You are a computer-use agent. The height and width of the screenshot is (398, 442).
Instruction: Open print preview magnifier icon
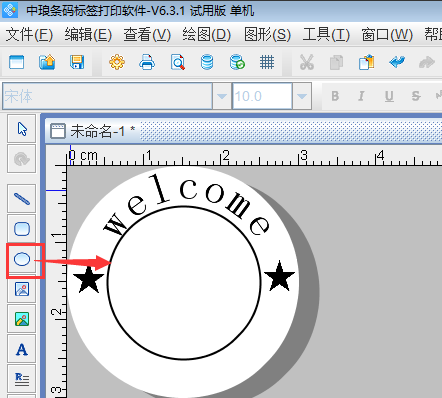178,62
